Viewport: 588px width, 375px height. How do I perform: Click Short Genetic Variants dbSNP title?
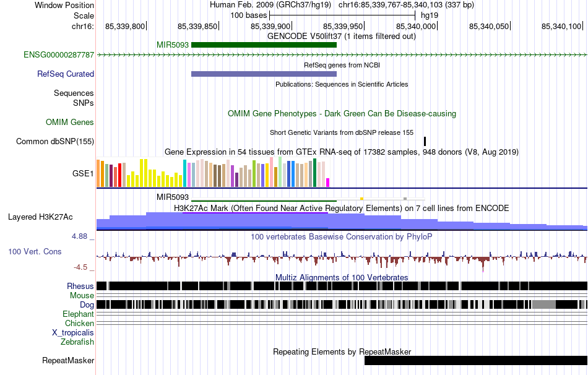point(342,132)
